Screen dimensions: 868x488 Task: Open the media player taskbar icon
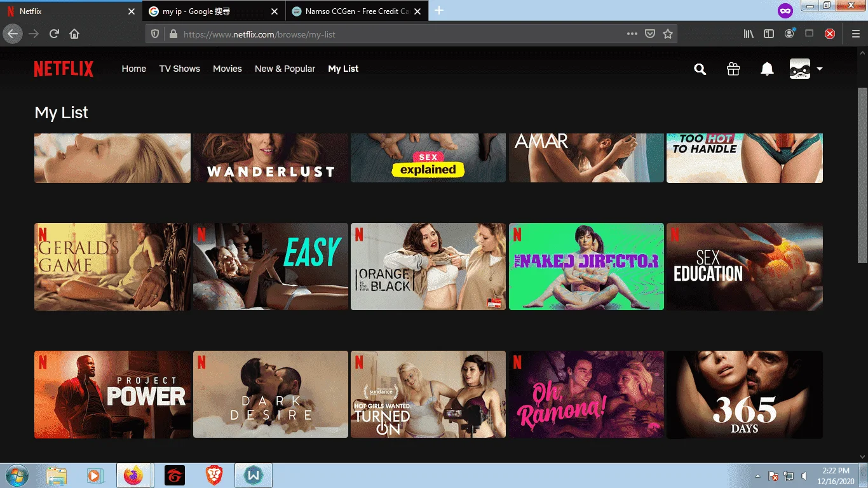pyautogui.click(x=94, y=475)
